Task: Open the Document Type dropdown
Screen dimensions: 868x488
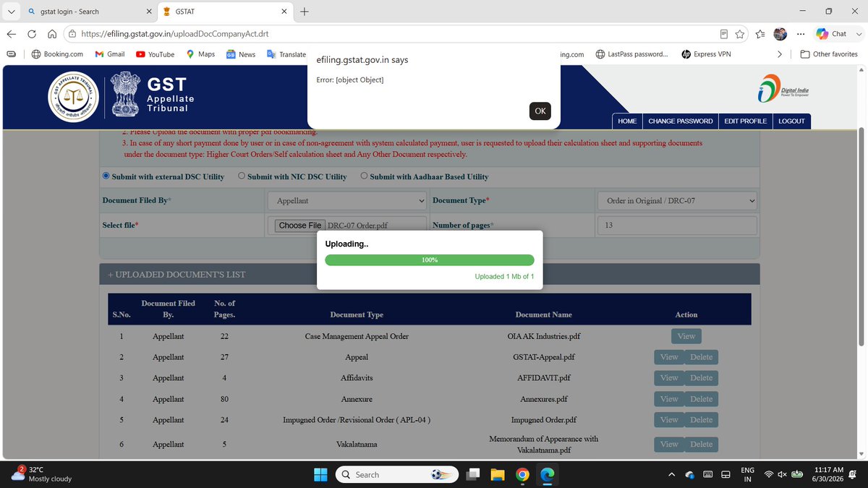Action: point(677,200)
